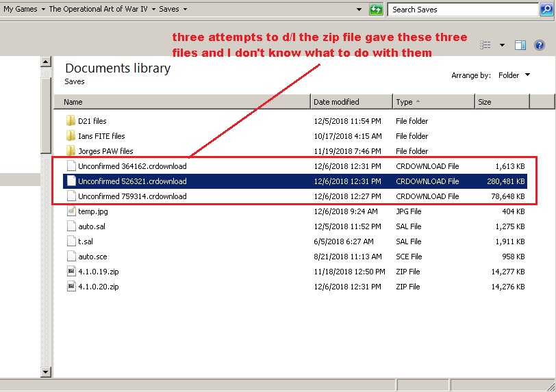Click date 11/18/2018 12:50 PM

tap(350, 272)
